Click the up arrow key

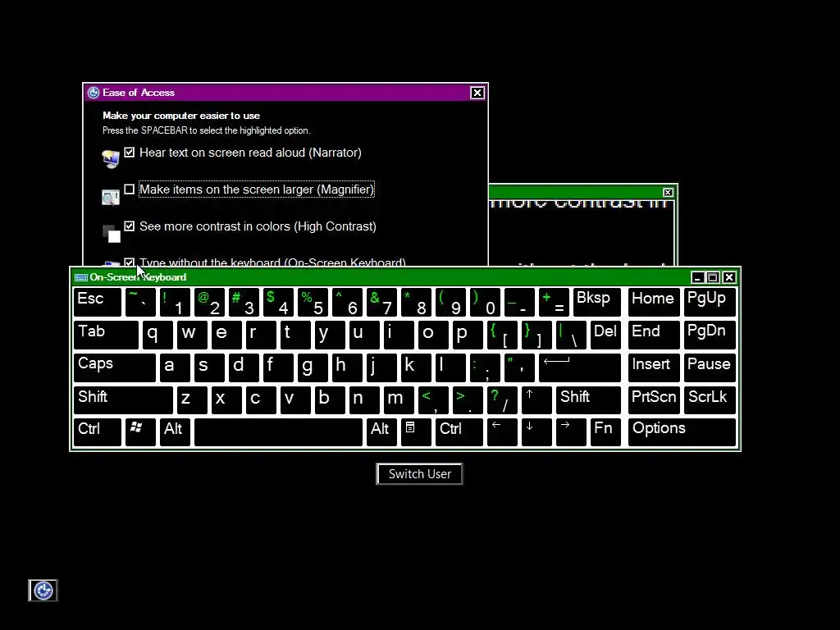pyautogui.click(x=536, y=399)
